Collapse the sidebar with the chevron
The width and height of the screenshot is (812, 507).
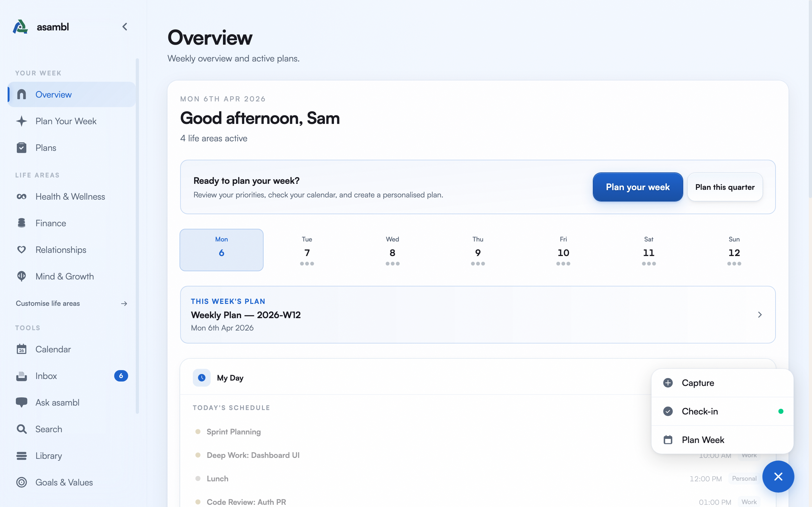pos(124,27)
